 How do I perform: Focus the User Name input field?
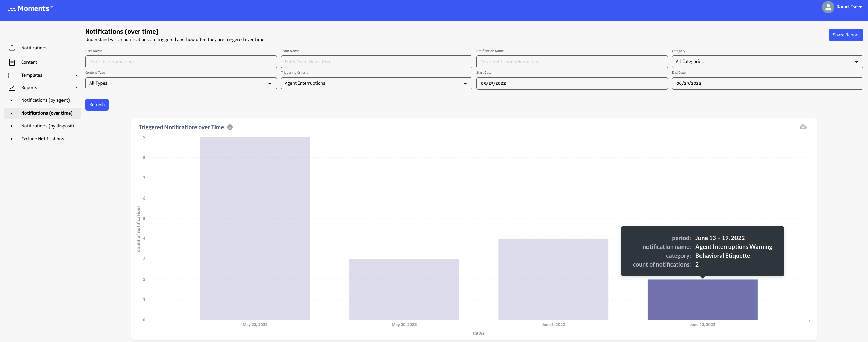(x=181, y=62)
